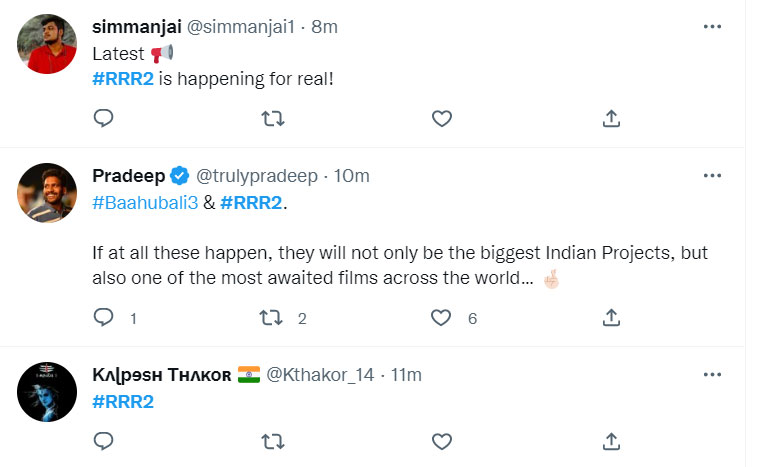Reply to simmanjai's RRR2 tweet
The height and width of the screenshot is (467, 758).
pyautogui.click(x=103, y=119)
